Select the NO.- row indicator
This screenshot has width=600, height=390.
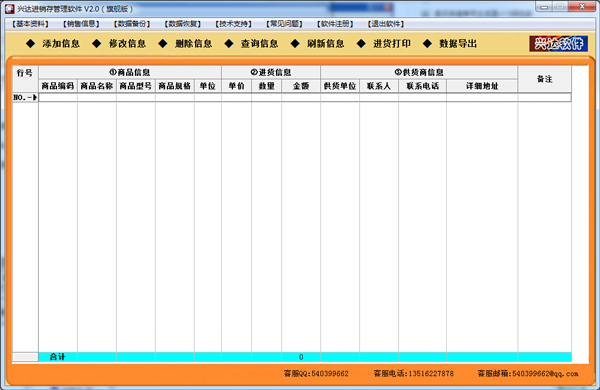pos(25,97)
